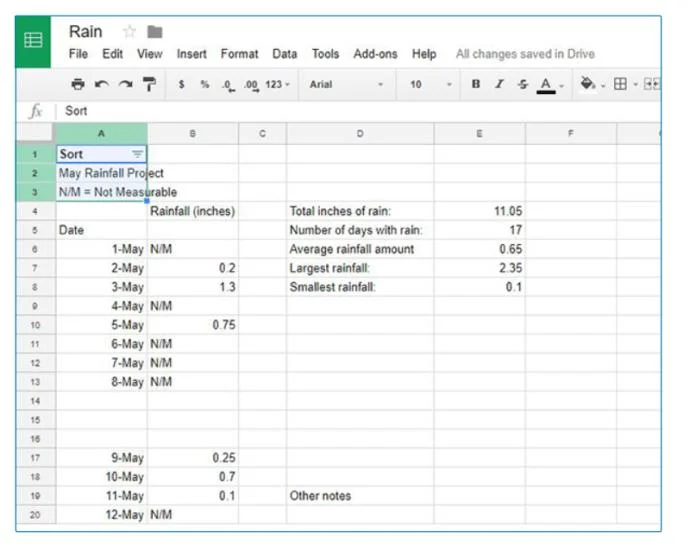
Task: Select row 14 header
Action: point(35,401)
